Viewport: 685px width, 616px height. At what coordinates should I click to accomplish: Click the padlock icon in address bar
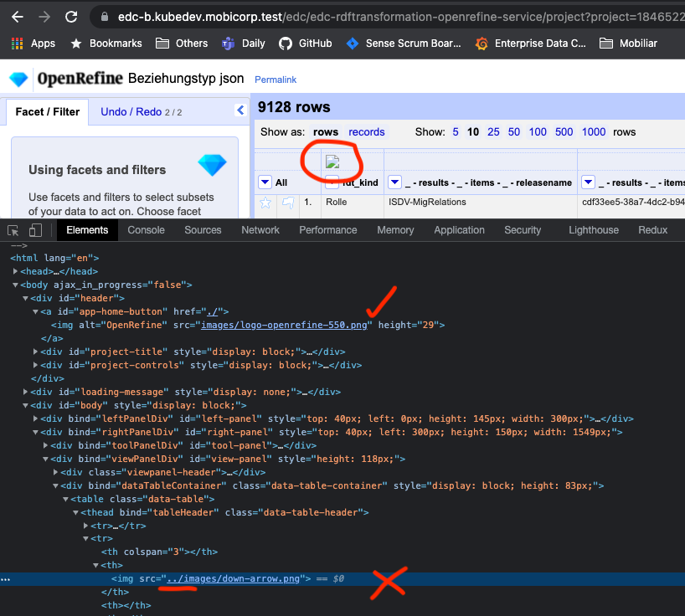click(x=105, y=17)
